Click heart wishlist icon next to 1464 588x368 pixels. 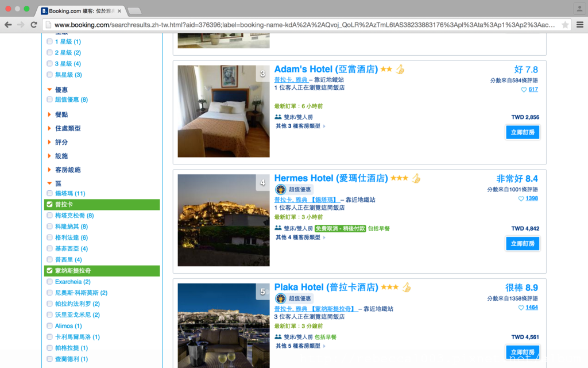pyautogui.click(x=521, y=308)
